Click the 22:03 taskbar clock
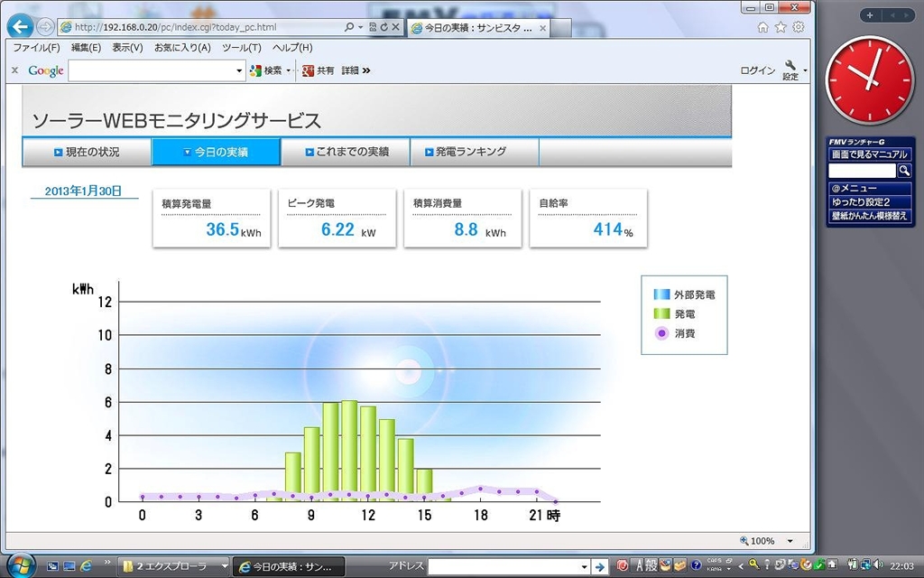This screenshot has height=578, width=924. 902,565
